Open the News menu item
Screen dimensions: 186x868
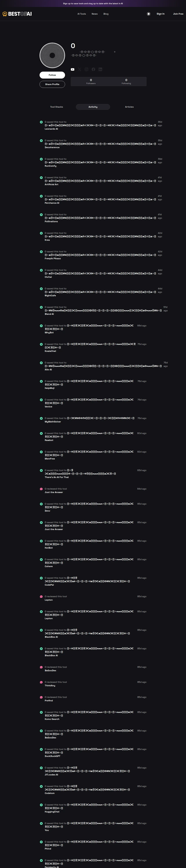[94, 14]
